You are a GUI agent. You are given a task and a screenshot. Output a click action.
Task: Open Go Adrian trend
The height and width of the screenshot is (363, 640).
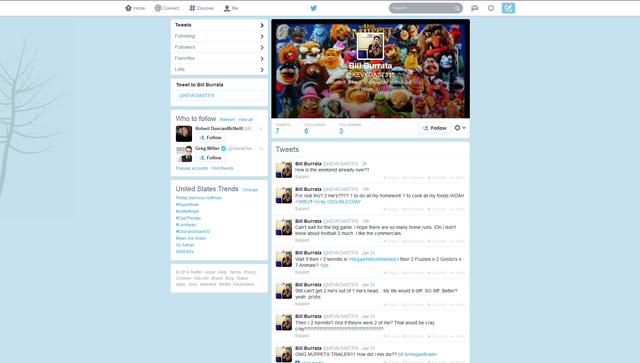point(185,245)
